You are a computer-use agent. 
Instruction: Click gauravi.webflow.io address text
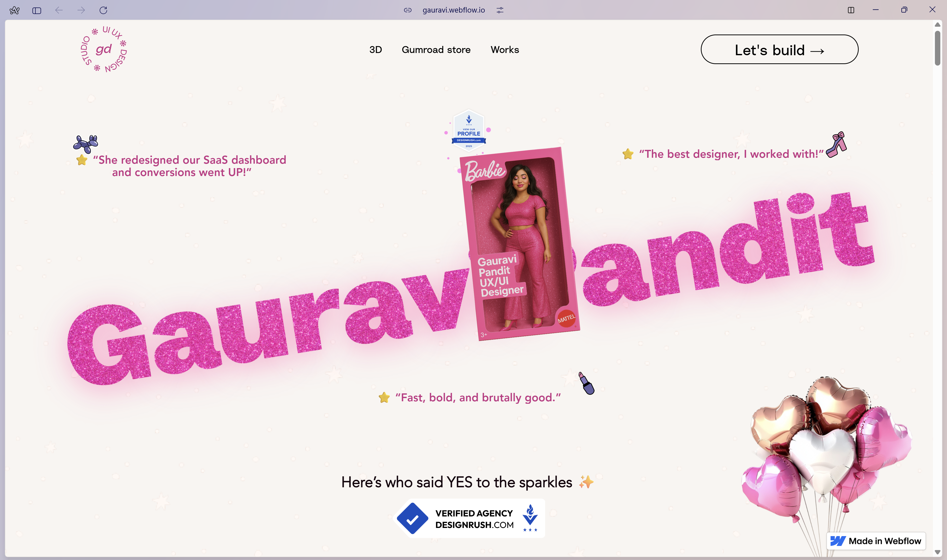(453, 10)
